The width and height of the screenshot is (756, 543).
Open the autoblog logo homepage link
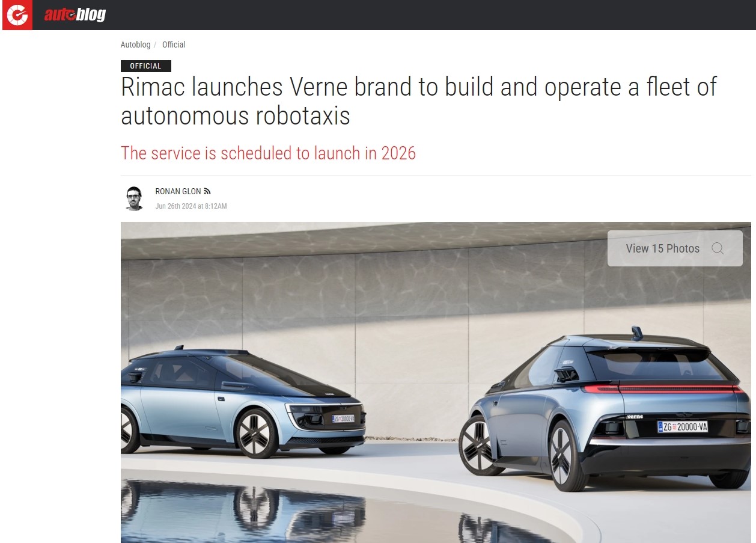(75, 14)
